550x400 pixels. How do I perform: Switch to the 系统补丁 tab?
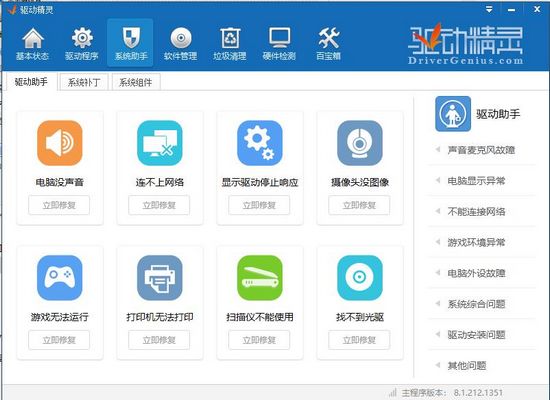click(84, 82)
